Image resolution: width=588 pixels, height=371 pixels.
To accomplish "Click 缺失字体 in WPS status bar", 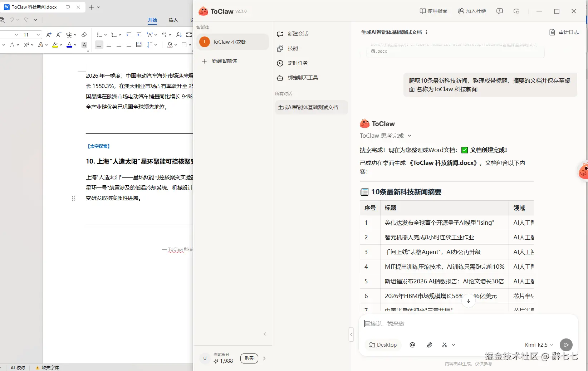I will click(x=48, y=367).
